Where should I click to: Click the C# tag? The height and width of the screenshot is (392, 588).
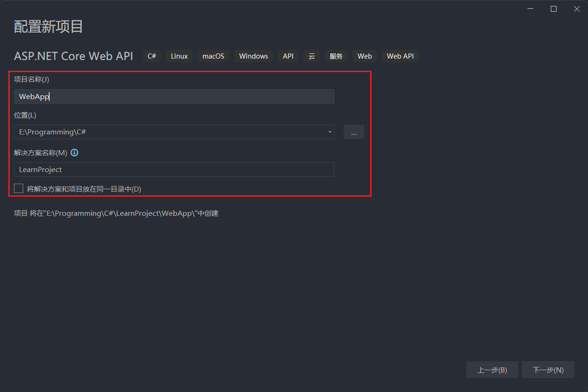coord(152,56)
